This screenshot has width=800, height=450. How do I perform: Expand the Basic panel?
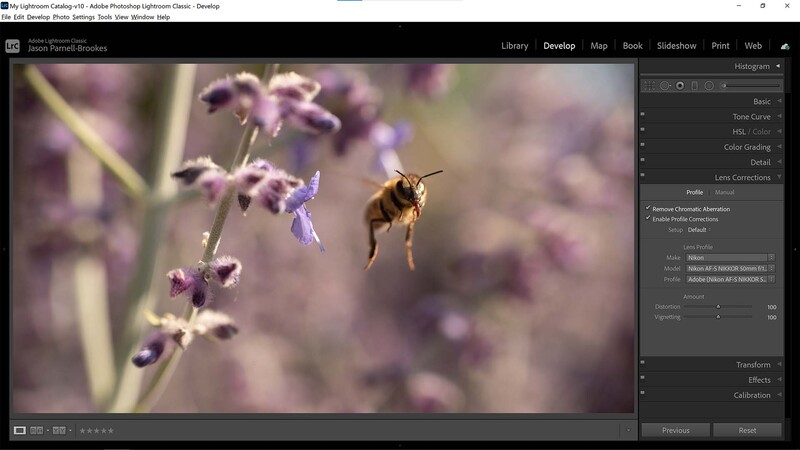[x=779, y=101]
